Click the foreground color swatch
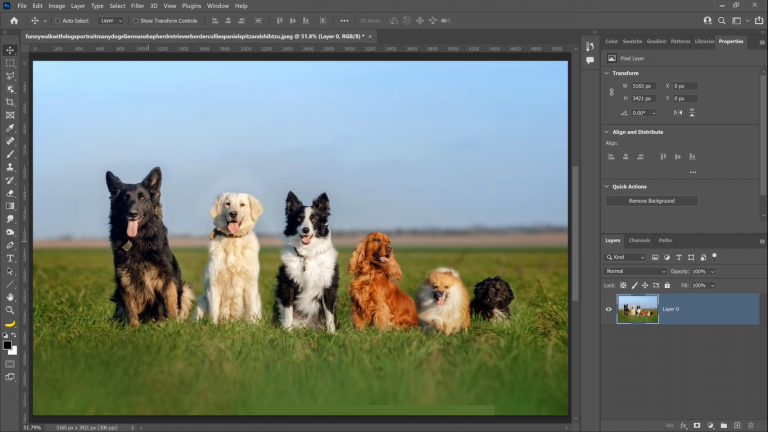The width and height of the screenshot is (768, 432). tap(7, 345)
